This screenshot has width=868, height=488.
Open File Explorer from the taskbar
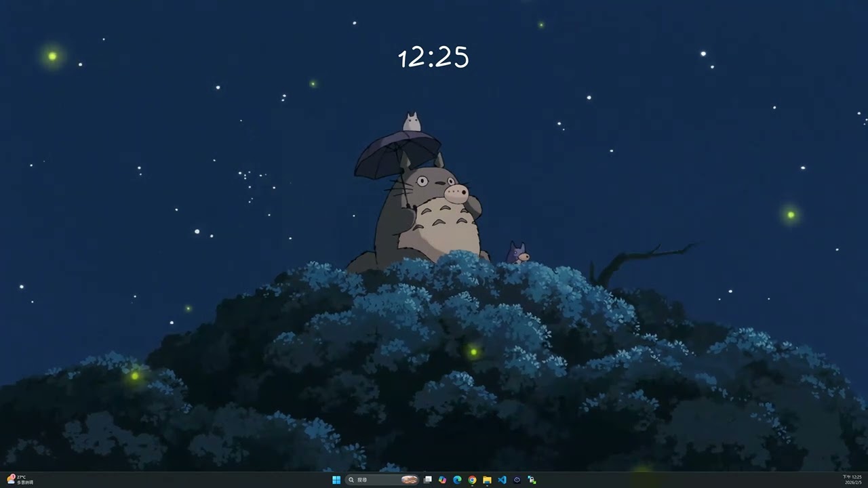(488, 480)
